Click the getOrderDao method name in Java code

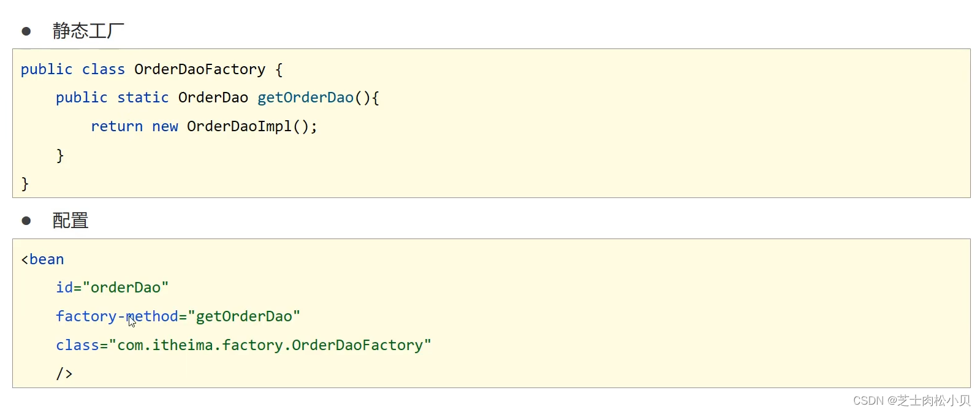pos(305,97)
